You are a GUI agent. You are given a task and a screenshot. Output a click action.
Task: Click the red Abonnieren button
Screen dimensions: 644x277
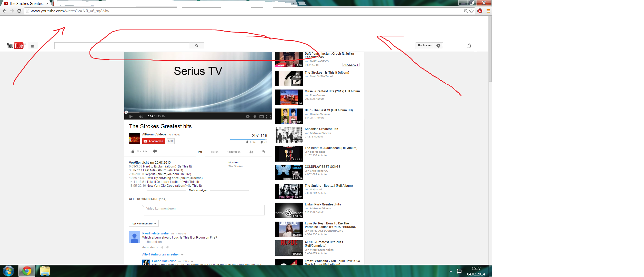[x=154, y=141]
